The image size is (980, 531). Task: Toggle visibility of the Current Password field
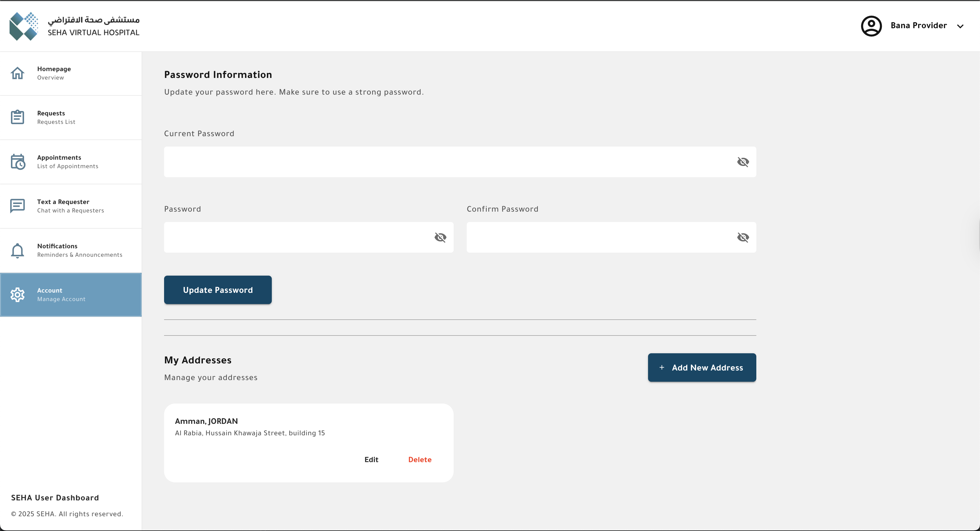[x=743, y=162]
